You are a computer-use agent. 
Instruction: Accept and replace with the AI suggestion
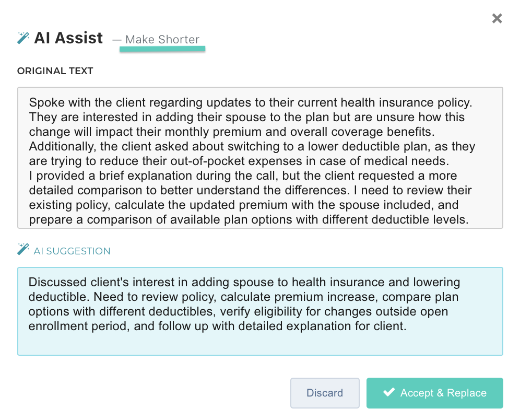tap(434, 393)
